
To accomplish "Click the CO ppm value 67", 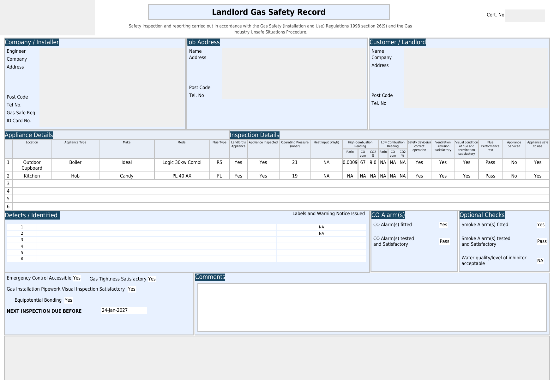I will coord(363,165).
